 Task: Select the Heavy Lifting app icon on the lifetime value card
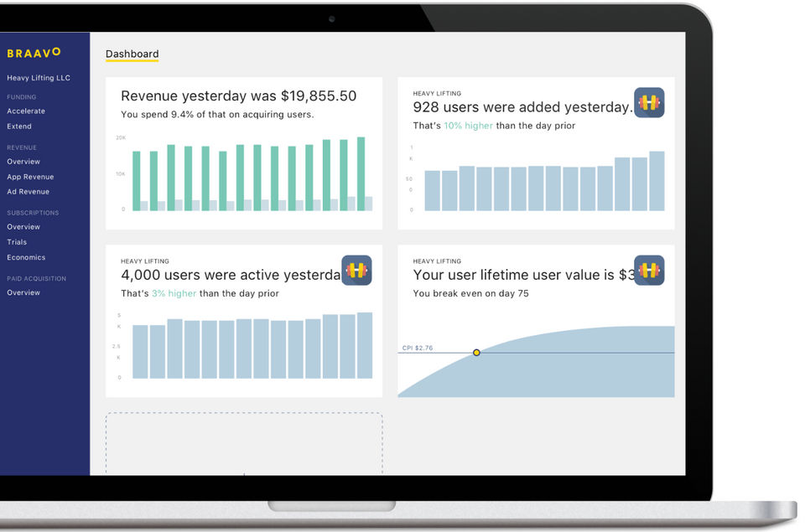pyautogui.click(x=649, y=270)
